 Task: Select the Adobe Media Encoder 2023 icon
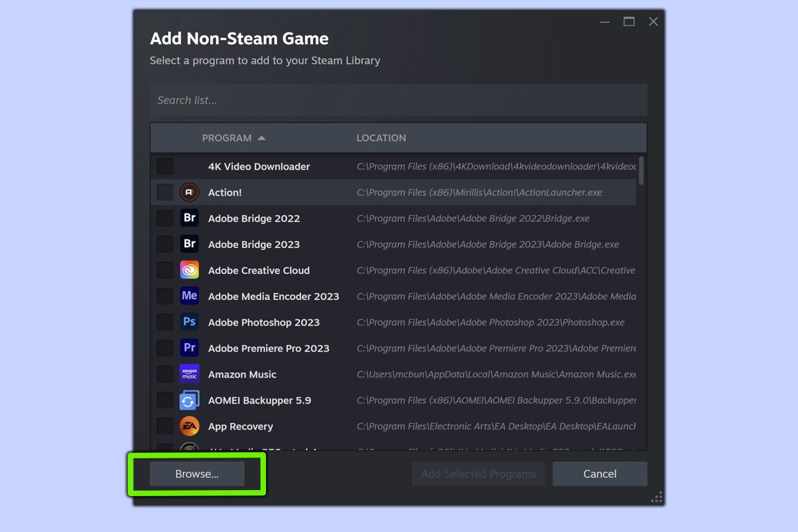(x=189, y=296)
